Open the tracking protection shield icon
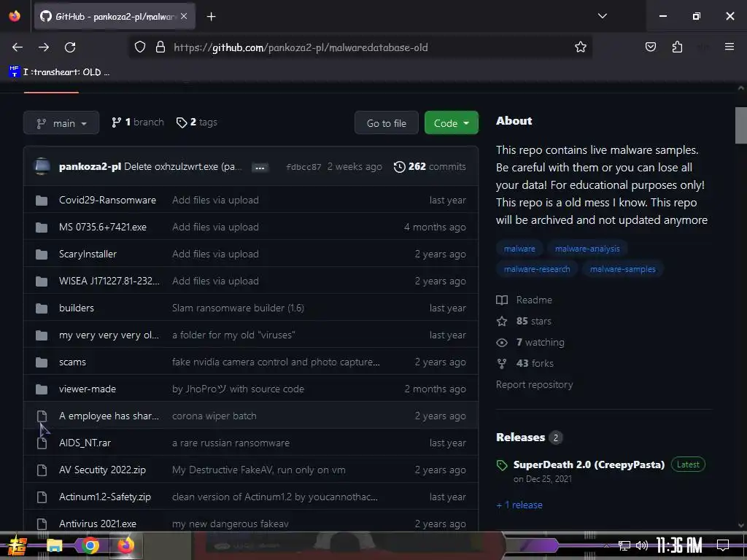The width and height of the screenshot is (747, 560). pos(139,47)
